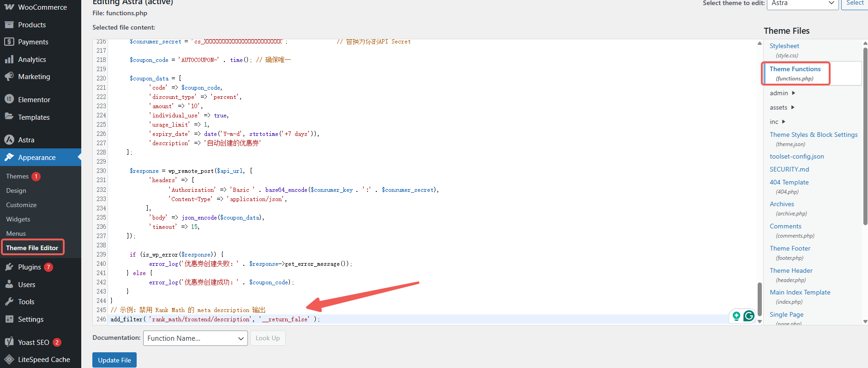Click the Grammarly icon in editor
Viewport: 868px width, 368px height.
[749, 316]
